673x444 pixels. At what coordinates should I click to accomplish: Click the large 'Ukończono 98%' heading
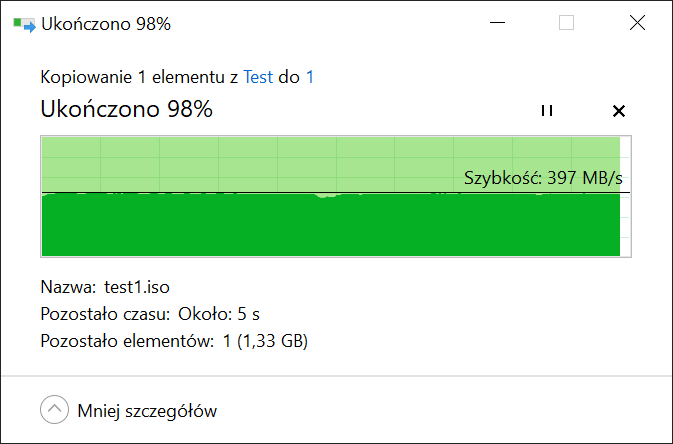127,109
